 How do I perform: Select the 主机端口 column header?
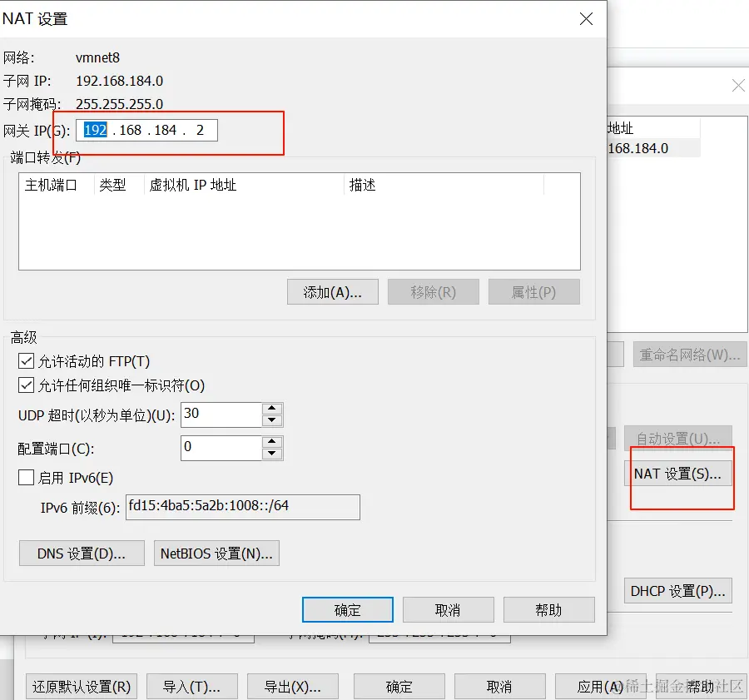click(57, 185)
